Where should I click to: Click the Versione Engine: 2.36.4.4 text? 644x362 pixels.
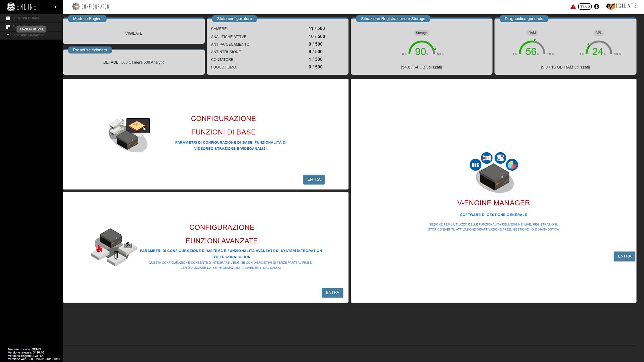(x=25, y=356)
